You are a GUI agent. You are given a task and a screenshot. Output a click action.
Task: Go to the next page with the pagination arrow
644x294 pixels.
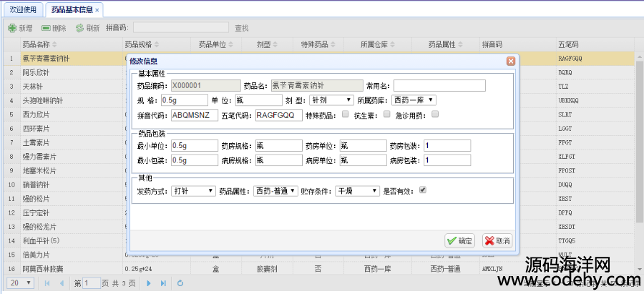(149, 283)
